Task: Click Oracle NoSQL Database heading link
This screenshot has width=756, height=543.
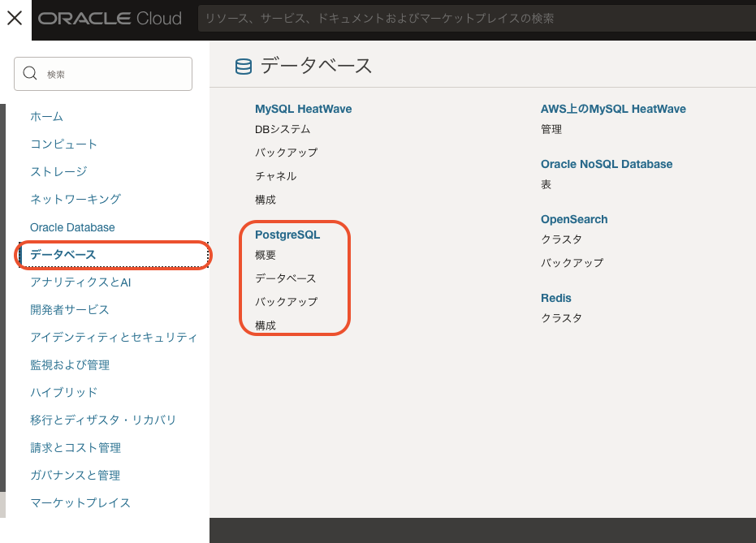Action: 607,164
